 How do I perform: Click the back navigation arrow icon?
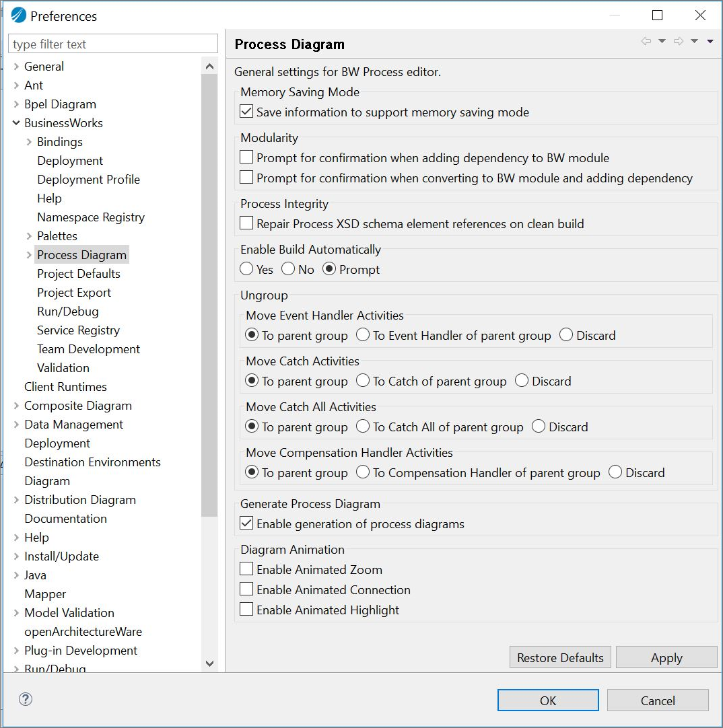coord(646,42)
